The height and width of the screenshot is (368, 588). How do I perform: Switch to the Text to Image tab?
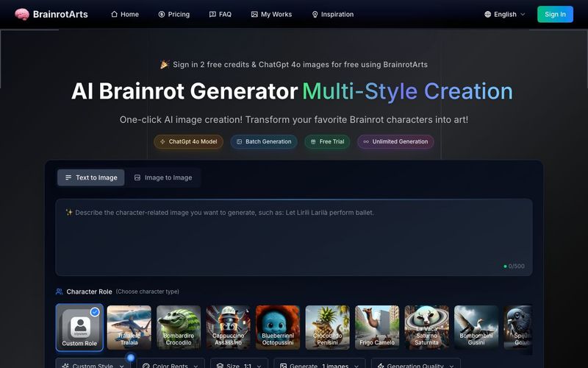coord(90,177)
